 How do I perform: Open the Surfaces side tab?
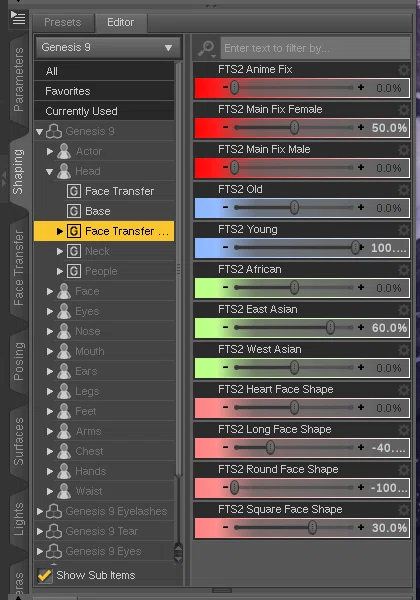coord(18,441)
